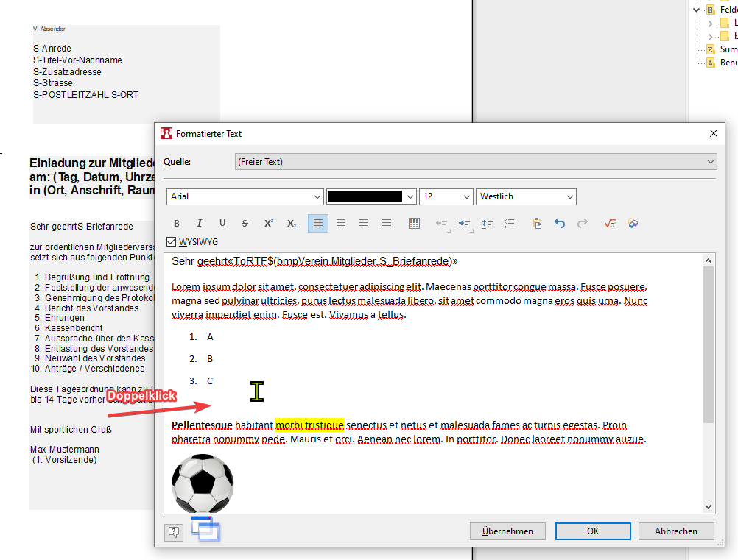Uncheck the WYSIWYG checkbox
Image resolution: width=738 pixels, height=560 pixels.
click(x=172, y=241)
